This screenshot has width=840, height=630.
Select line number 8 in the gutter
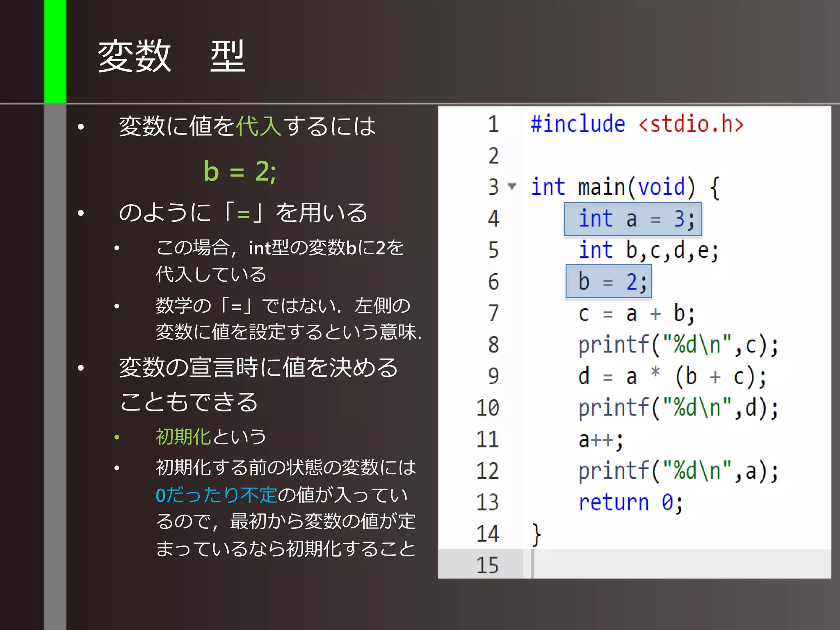[x=493, y=345]
